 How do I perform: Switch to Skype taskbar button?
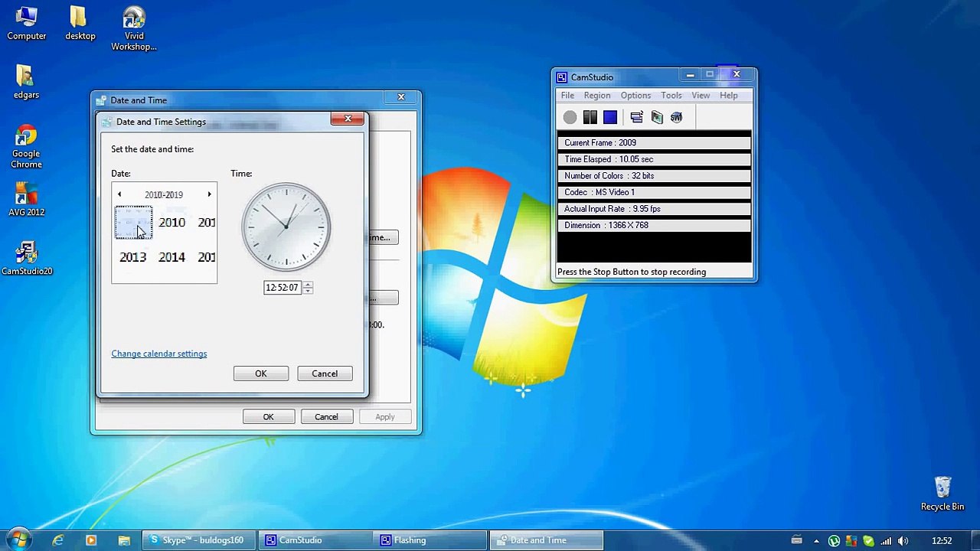coord(198,540)
